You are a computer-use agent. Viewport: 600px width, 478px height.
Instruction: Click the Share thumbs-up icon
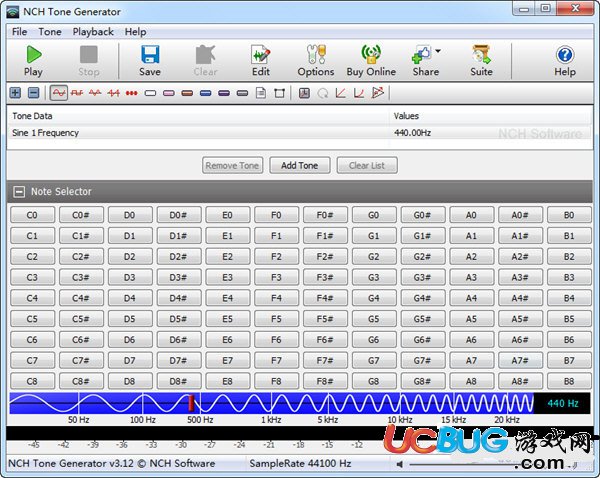422,54
